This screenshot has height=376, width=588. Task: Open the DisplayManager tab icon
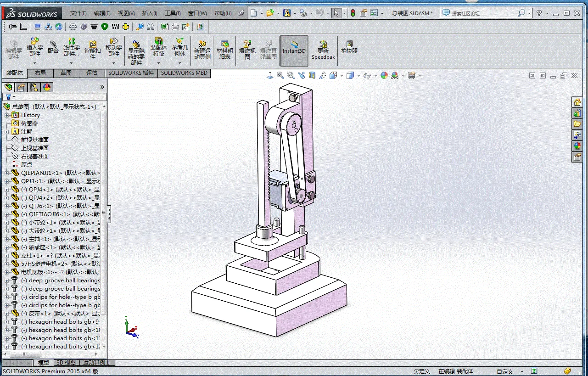(x=46, y=87)
